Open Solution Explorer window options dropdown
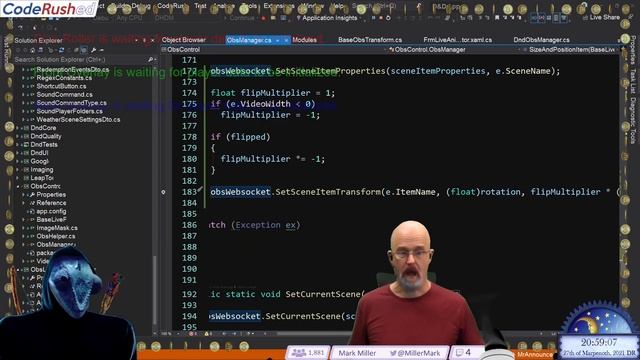The image size is (640, 360). [x=136, y=40]
